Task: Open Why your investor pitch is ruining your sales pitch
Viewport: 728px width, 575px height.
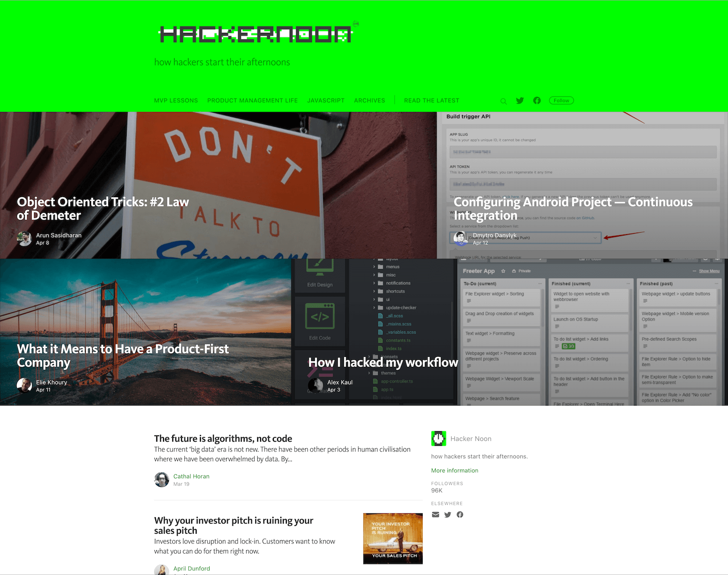Action: pyautogui.click(x=233, y=525)
